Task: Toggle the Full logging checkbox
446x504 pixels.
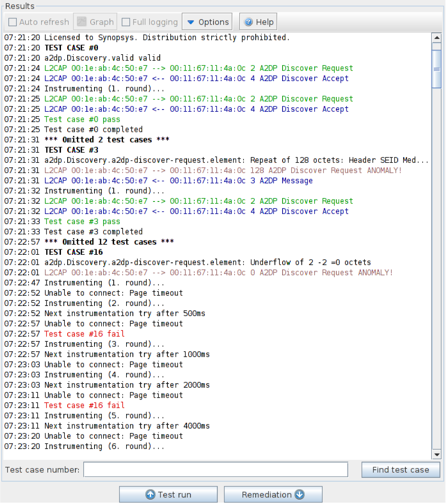Action: (x=126, y=22)
